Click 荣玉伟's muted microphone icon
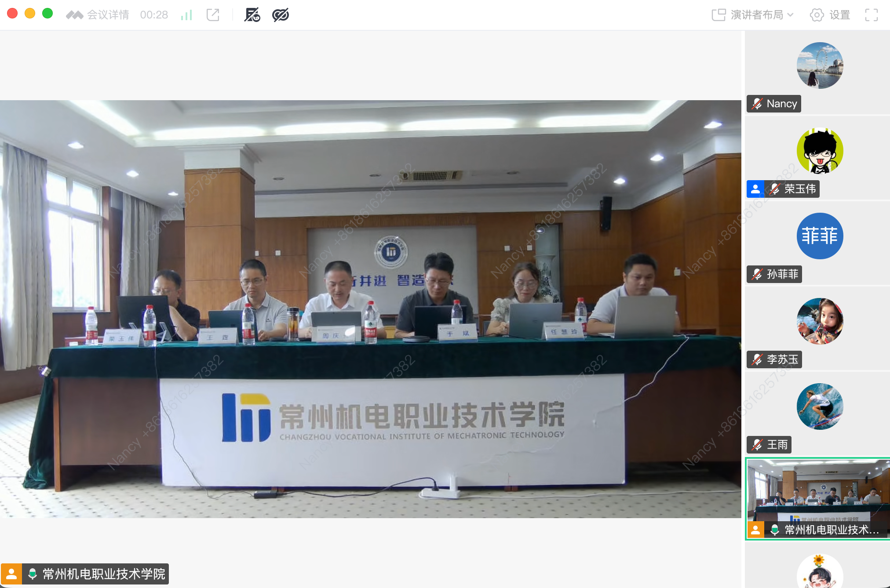 (775, 189)
